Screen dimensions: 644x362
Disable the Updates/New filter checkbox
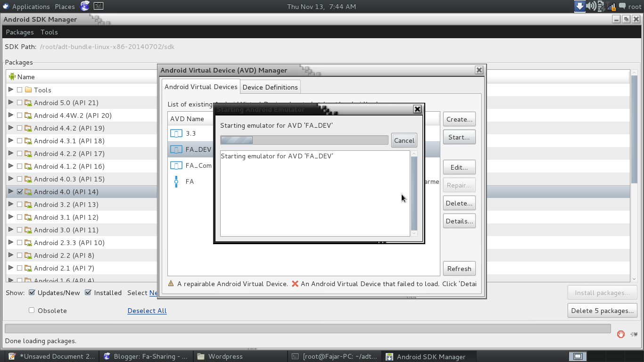32,292
